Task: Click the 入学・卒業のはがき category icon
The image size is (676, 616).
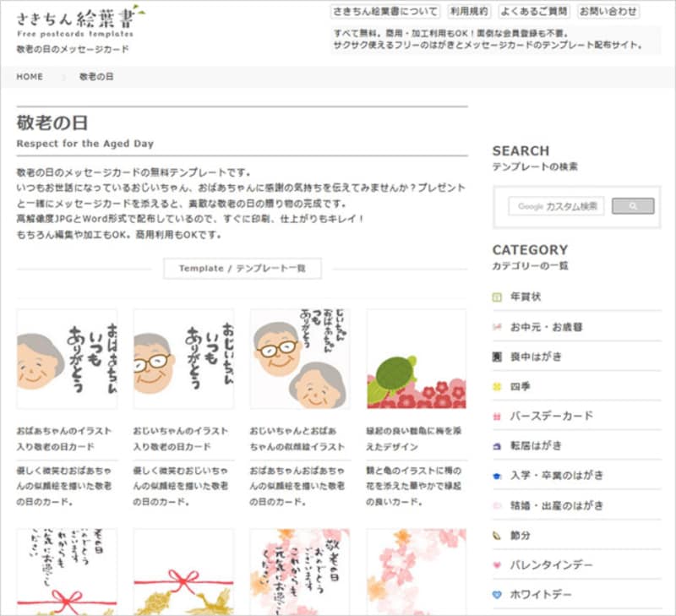Action: (497, 476)
